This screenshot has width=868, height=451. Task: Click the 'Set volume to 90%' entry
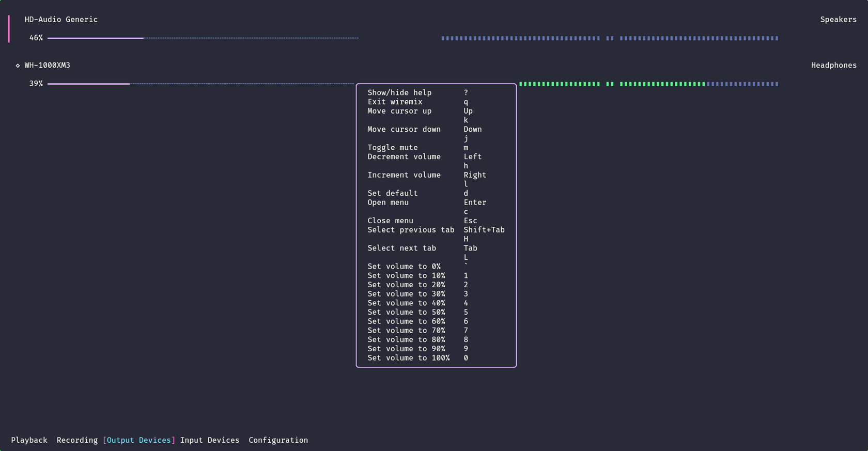pyautogui.click(x=406, y=349)
